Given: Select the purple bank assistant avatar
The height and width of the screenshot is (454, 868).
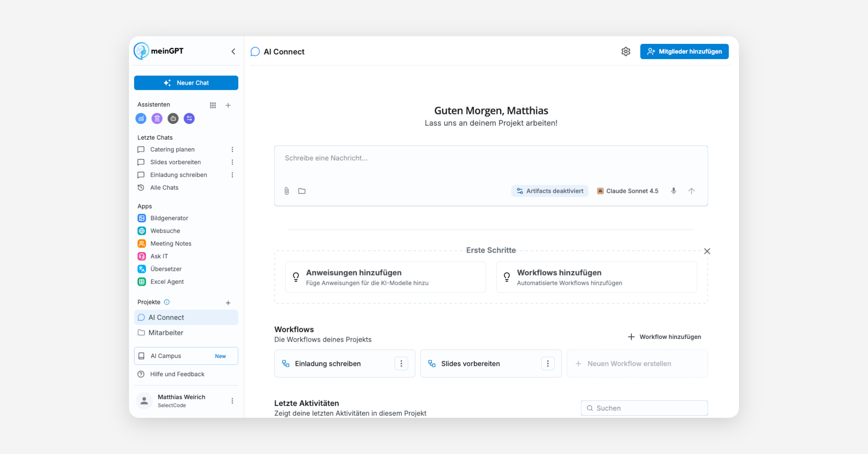Looking at the screenshot, I should tap(157, 118).
